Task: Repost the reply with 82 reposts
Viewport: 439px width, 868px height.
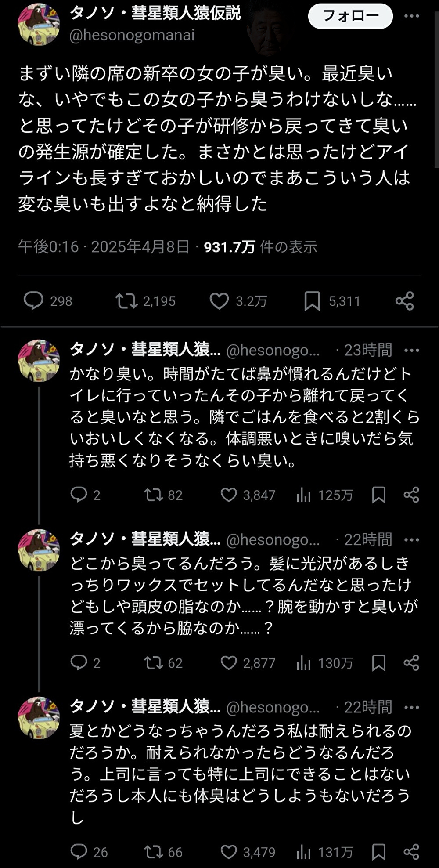Action: (154, 495)
